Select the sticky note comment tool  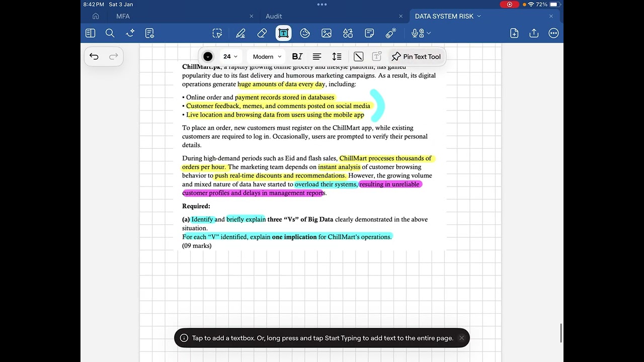(x=369, y=33)
